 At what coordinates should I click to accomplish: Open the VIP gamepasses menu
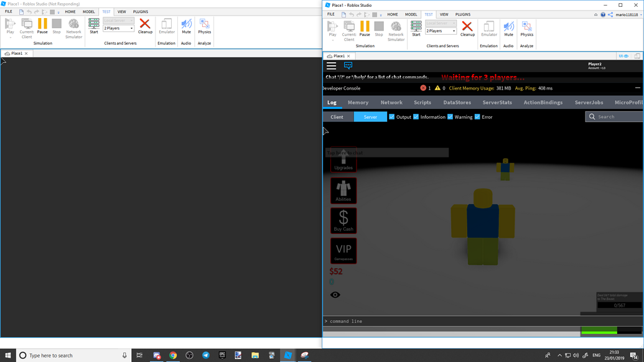343,250
